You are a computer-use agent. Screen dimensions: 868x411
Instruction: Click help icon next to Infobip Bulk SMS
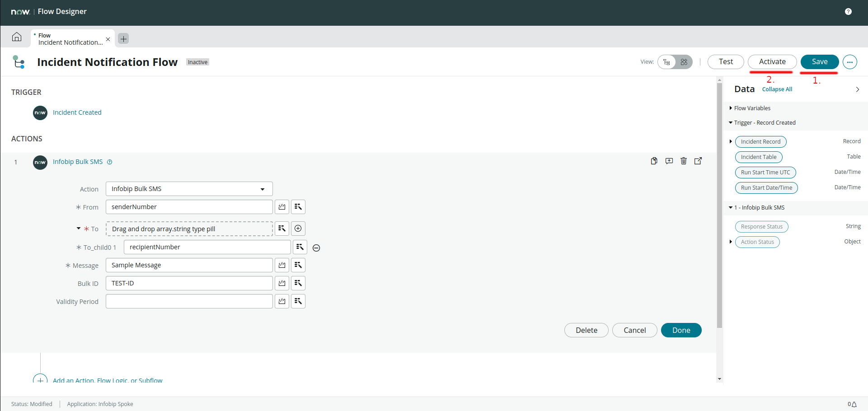109,162
